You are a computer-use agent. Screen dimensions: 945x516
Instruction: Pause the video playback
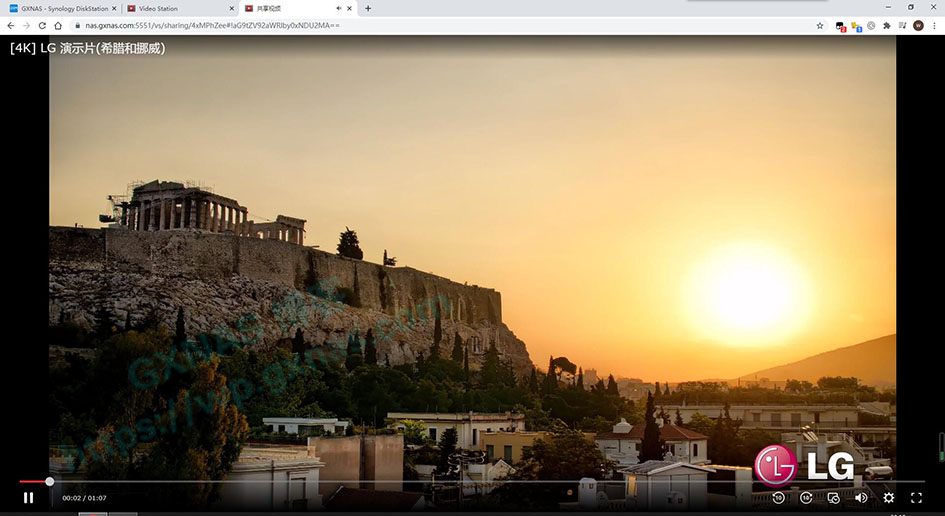[28, 497]
